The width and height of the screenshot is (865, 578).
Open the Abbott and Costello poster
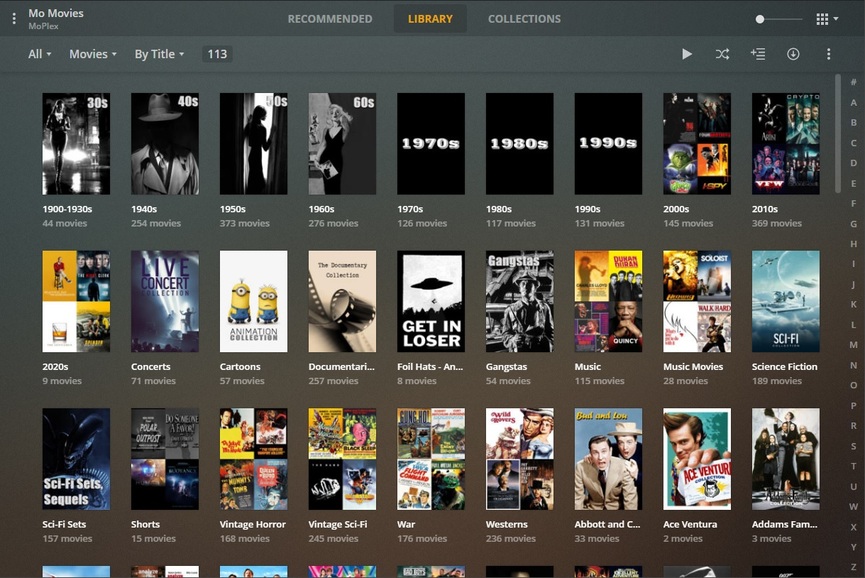click(x=608, y=459)
